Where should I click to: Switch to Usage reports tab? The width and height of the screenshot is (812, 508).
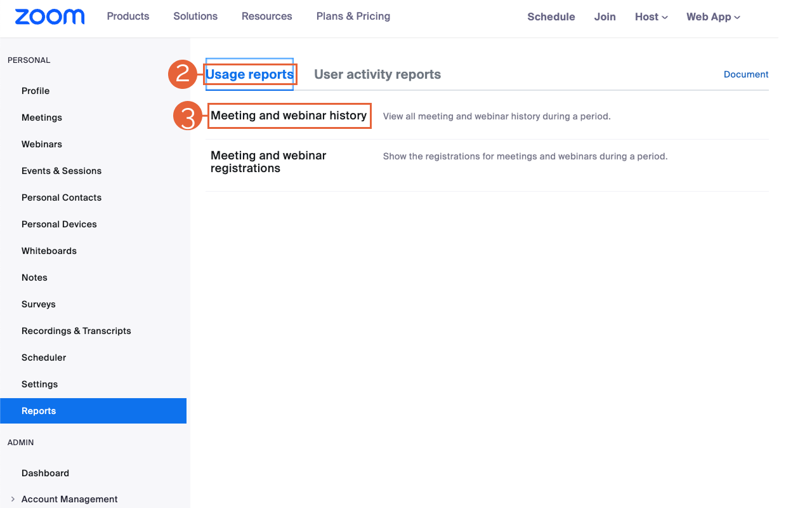[249, 74]
